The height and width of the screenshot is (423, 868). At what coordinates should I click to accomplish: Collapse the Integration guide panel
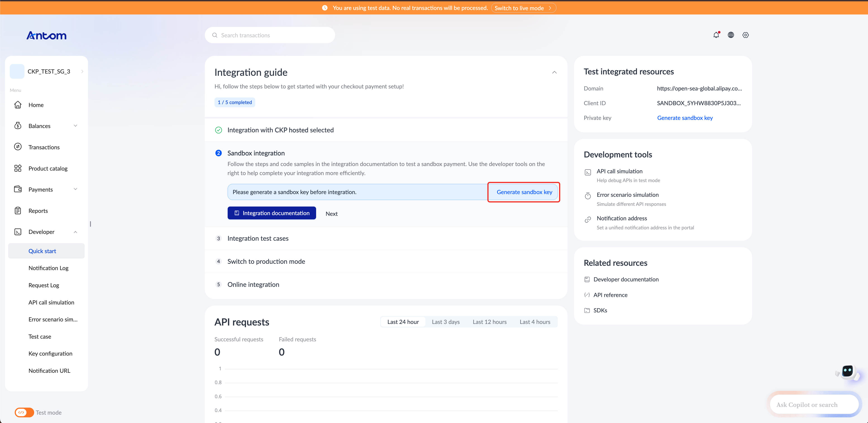pos(554,72)
